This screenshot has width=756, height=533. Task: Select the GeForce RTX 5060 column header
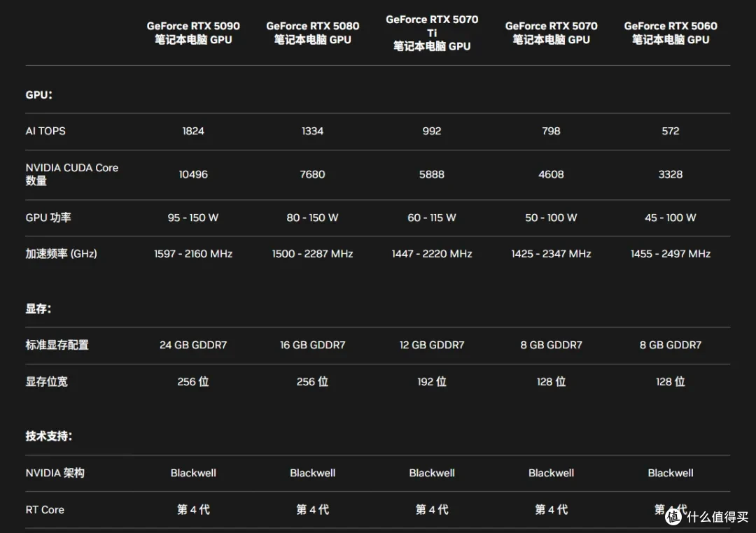(x=671, y=33)
